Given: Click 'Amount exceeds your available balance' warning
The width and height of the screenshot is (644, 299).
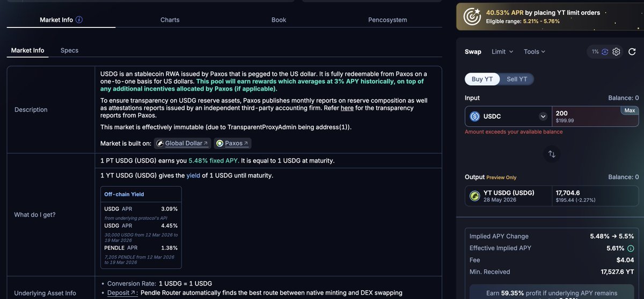Looking at the screenshot, I should point(514,132).
